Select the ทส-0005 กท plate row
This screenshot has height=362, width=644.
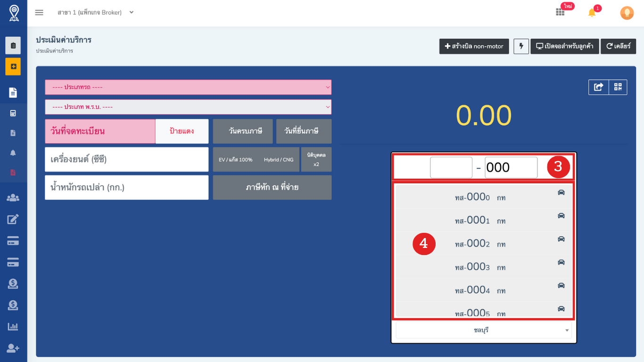[x=484, y=310]
